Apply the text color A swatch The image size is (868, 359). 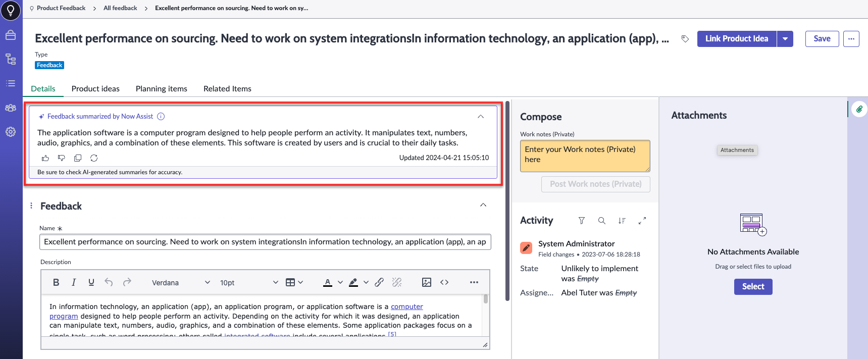pos(328,282)
